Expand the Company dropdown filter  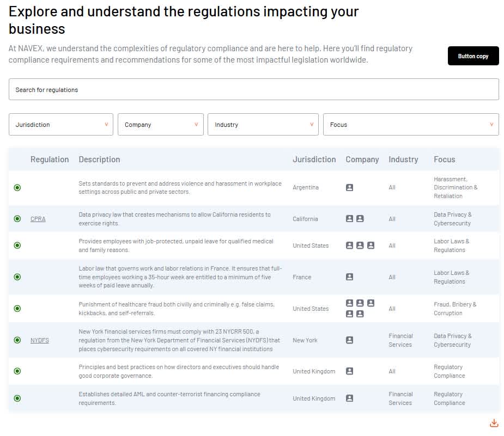(161, 125)
